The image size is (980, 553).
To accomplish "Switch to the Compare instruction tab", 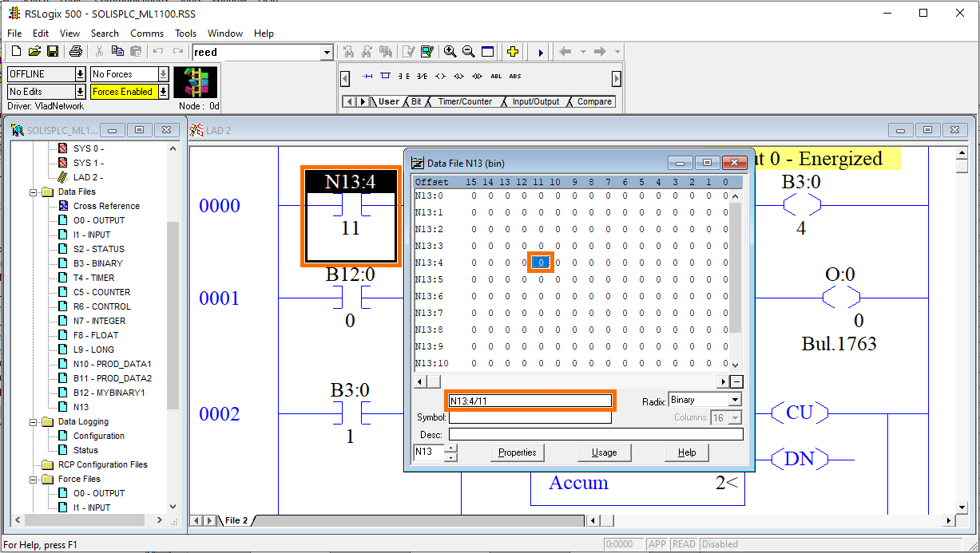I will click(x=594, y=101).
